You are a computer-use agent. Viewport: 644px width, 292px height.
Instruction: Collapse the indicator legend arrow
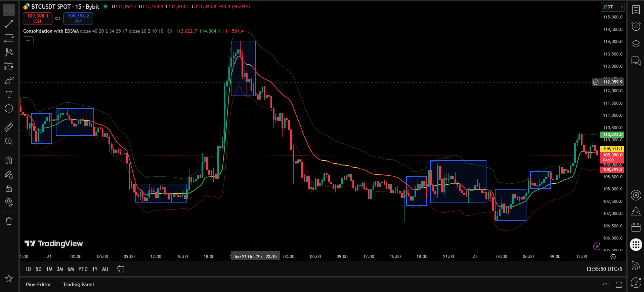click(28, 40)
